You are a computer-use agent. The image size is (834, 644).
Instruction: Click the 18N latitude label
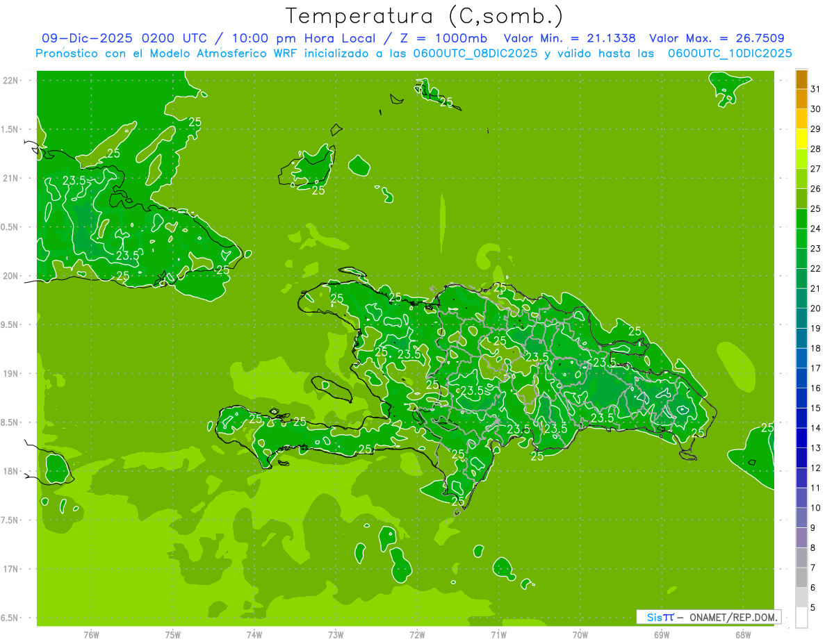[10, 471]
